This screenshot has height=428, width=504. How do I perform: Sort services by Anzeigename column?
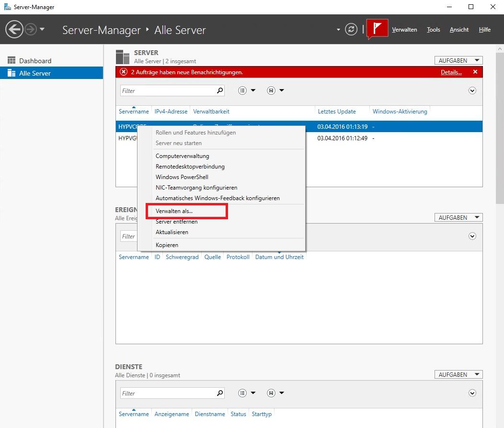tap(172, 414)
